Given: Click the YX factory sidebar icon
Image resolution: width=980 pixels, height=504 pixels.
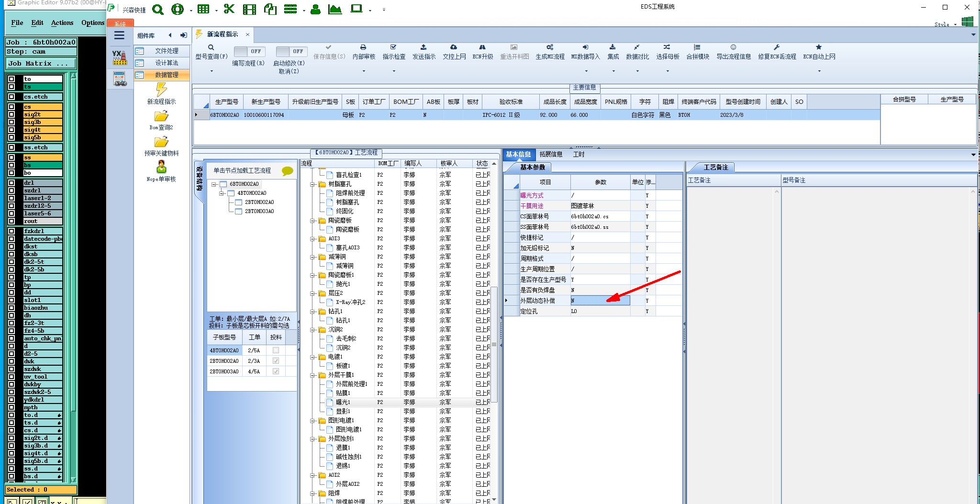Looking at the screenshot, I should [119, 57].
